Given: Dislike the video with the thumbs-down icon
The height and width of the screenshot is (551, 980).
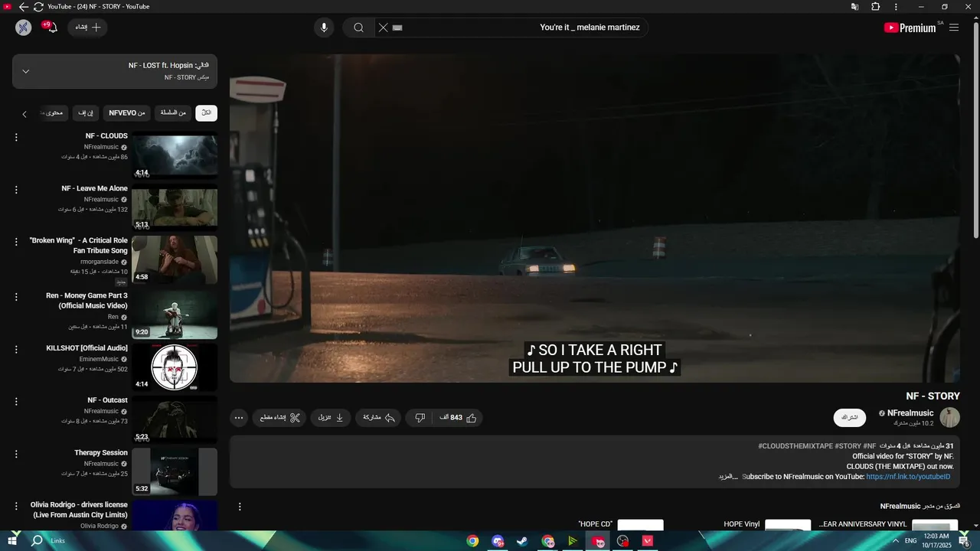Looking at the screenshot, I should click(420, 418).
